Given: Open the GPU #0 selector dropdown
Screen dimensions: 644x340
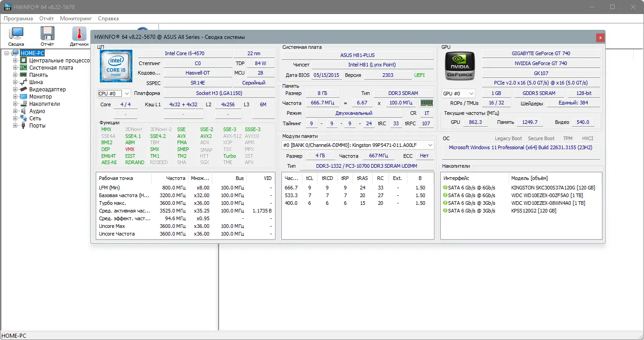Looking at the screenshot, I should coord(458,94).
